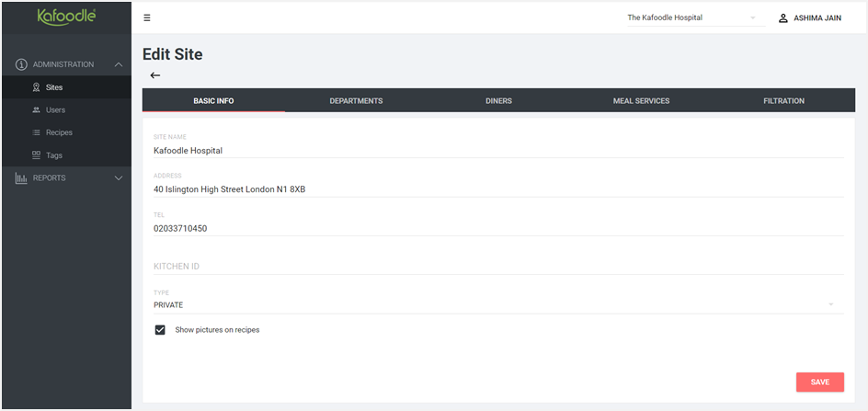Click the Site Name input field

point(498,151)
